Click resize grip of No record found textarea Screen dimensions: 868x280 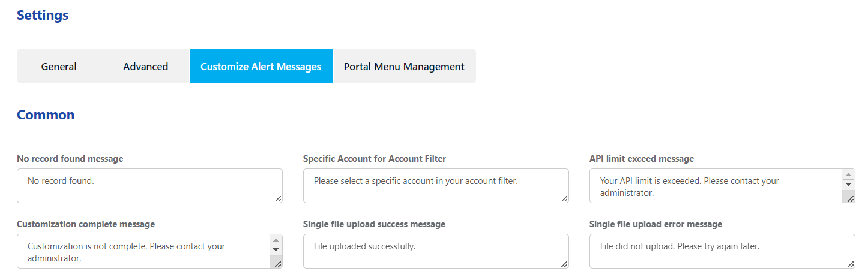pos(278,198)
